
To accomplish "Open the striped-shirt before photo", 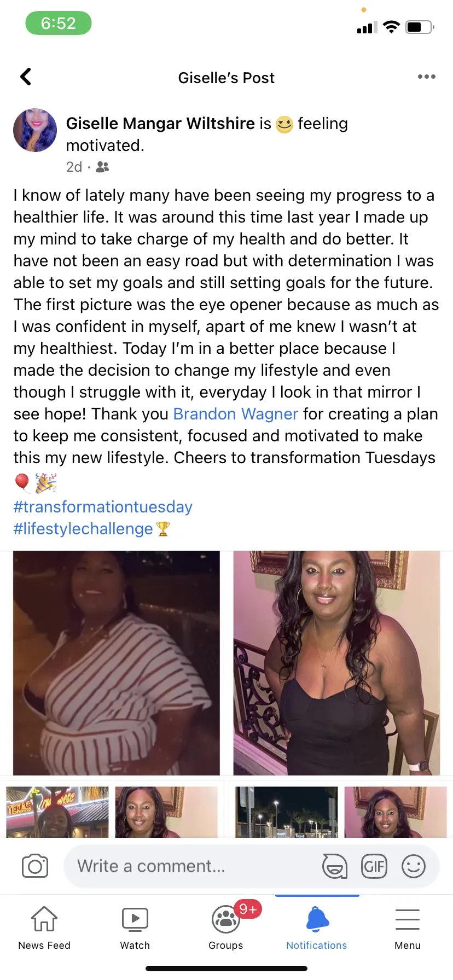I will pos(117,663).
